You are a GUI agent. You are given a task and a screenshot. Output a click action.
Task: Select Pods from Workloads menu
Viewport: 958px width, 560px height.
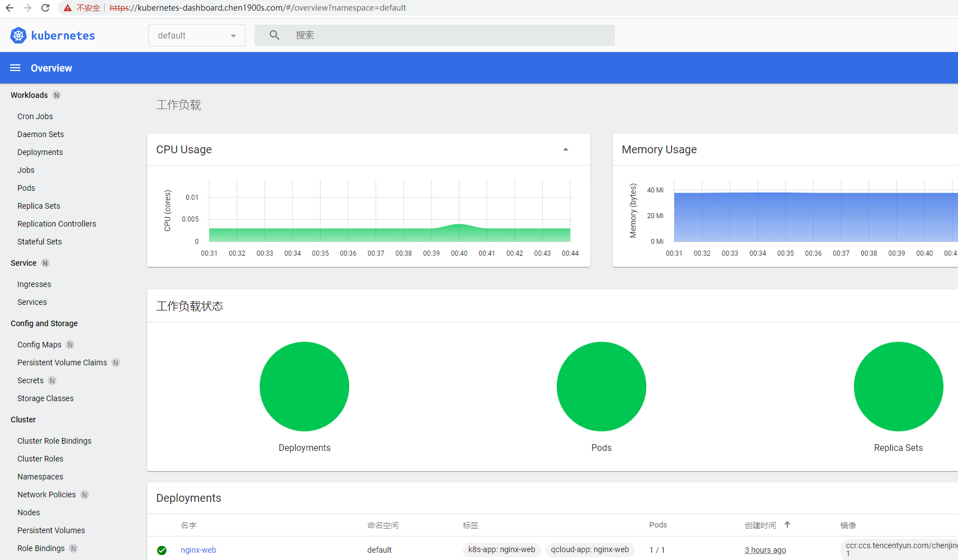coord(26,188)
